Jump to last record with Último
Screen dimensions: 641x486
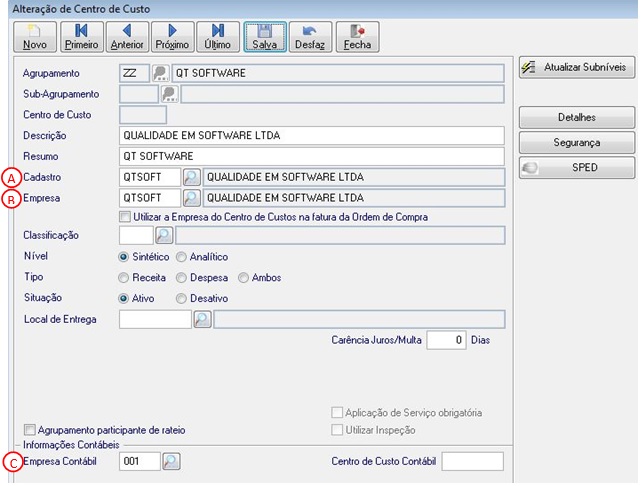pos(217,37)
